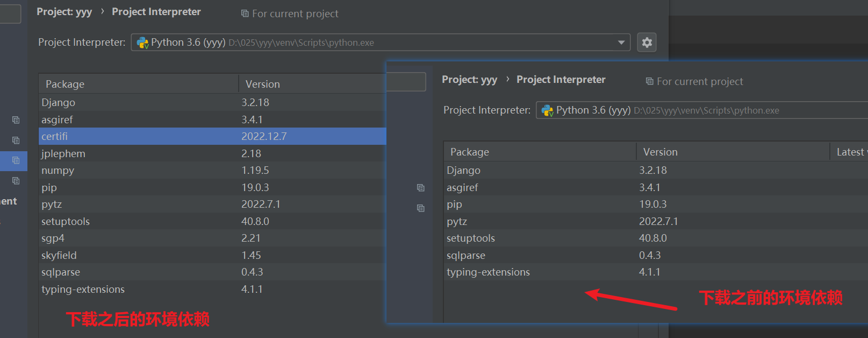Select sqlparse row in the right table
This screenshot has height=338, width=868.
point(466,255)
